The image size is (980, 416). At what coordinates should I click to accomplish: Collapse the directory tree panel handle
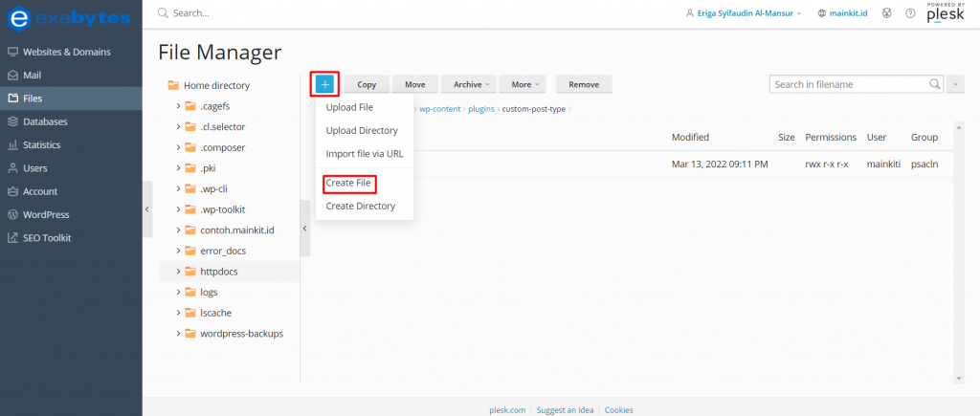[305, 229]
